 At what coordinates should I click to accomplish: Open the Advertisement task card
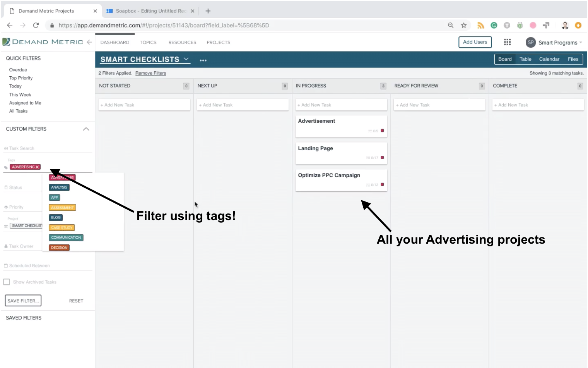pyautogui.click(x=341, y=126)
